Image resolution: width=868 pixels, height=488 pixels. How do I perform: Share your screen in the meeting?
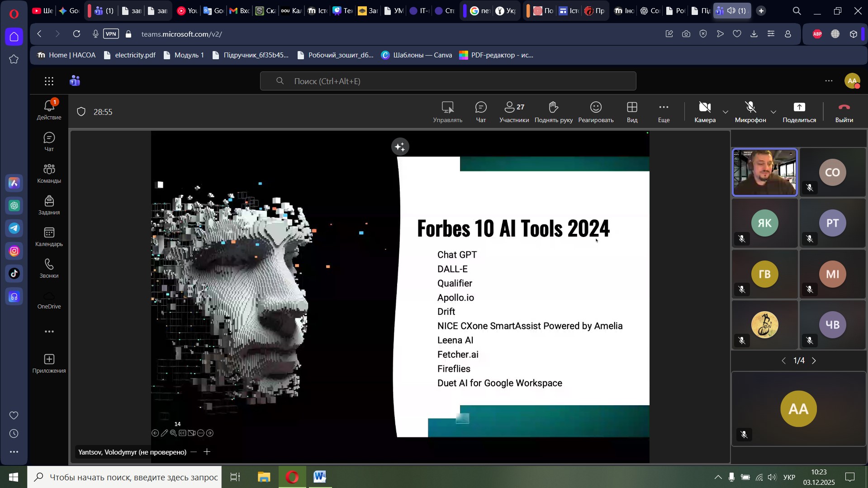pyautogui.click(x=799, y=112)
